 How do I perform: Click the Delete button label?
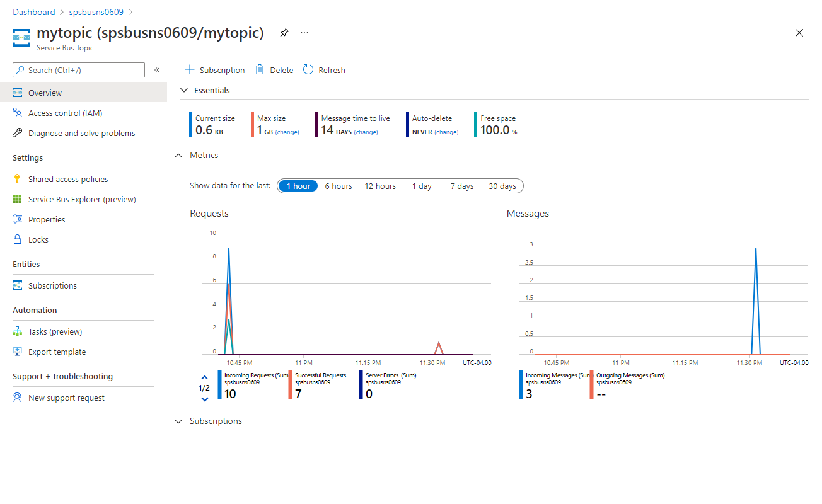(x=282, y=70)
